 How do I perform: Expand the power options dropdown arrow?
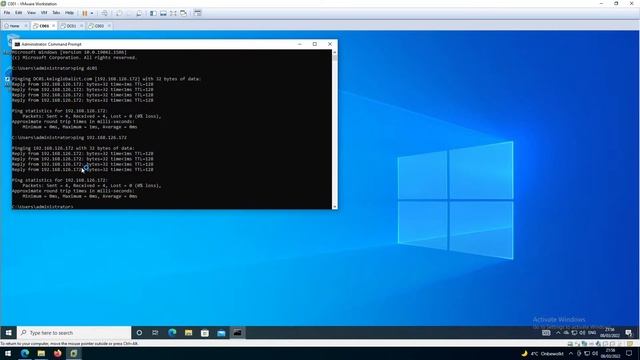pyautogui.click(x=92, y=13)
